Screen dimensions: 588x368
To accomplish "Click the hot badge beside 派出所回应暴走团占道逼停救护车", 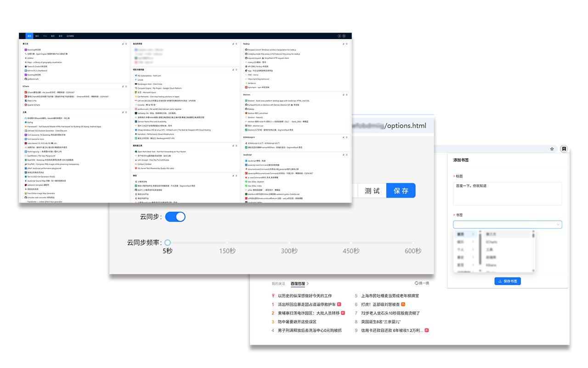I will click(x=339, y=304).
